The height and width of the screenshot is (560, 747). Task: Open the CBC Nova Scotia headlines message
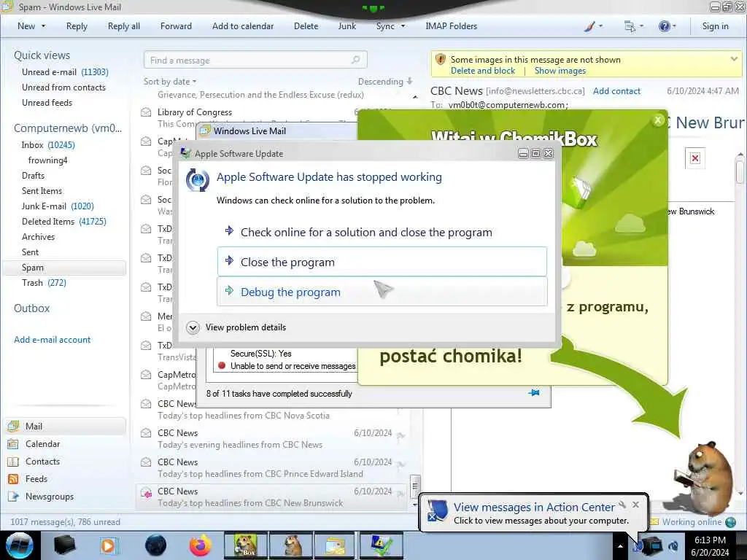pos(273,410)
